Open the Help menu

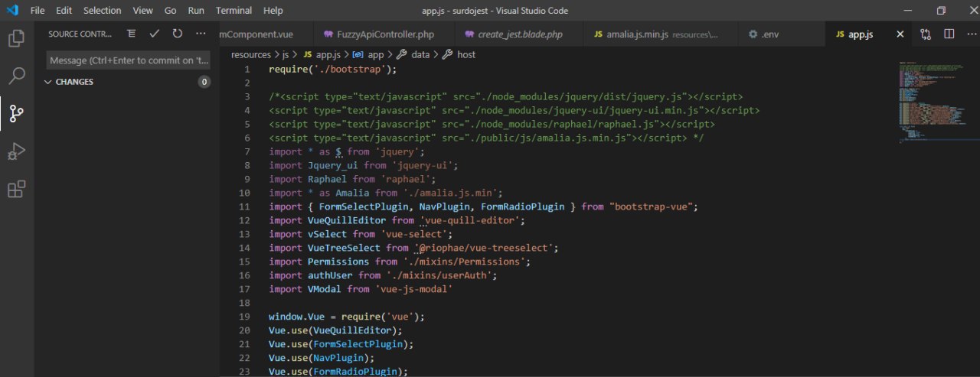pos(273,11)
